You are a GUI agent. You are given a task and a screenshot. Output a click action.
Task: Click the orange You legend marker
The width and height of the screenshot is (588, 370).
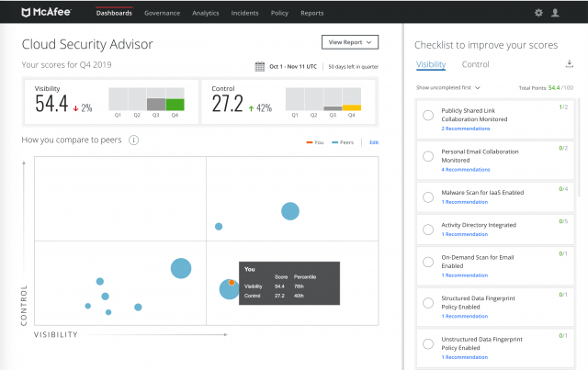pos(310,142)
